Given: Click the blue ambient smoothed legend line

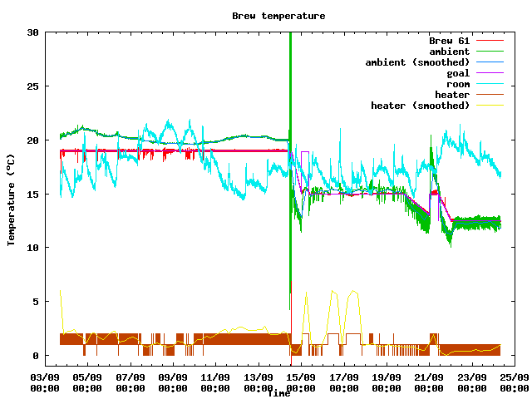Looking at the screenshot, I should 490,62.
